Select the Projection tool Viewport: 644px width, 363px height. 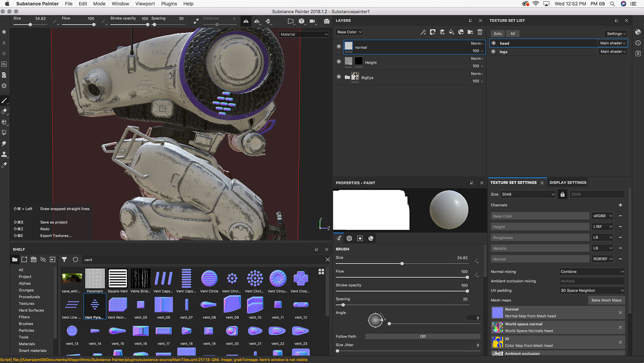tap(4, 122)
